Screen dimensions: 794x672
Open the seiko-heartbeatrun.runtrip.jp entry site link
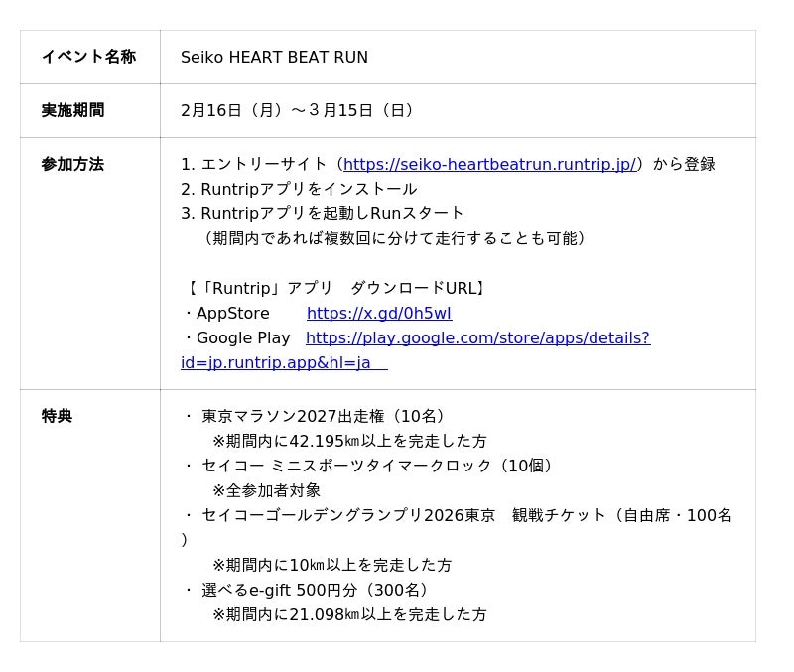pyautogui.click(x=489, y=165)
